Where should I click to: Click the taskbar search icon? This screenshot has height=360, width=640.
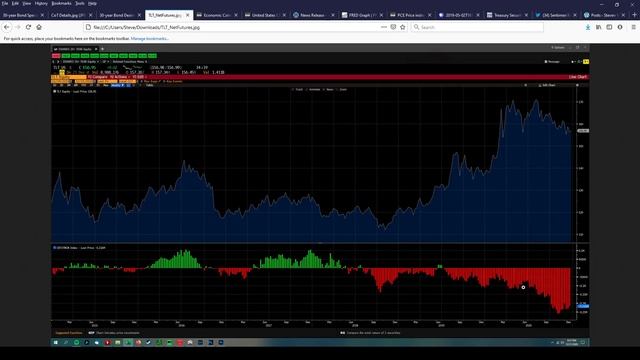point(66,342)
